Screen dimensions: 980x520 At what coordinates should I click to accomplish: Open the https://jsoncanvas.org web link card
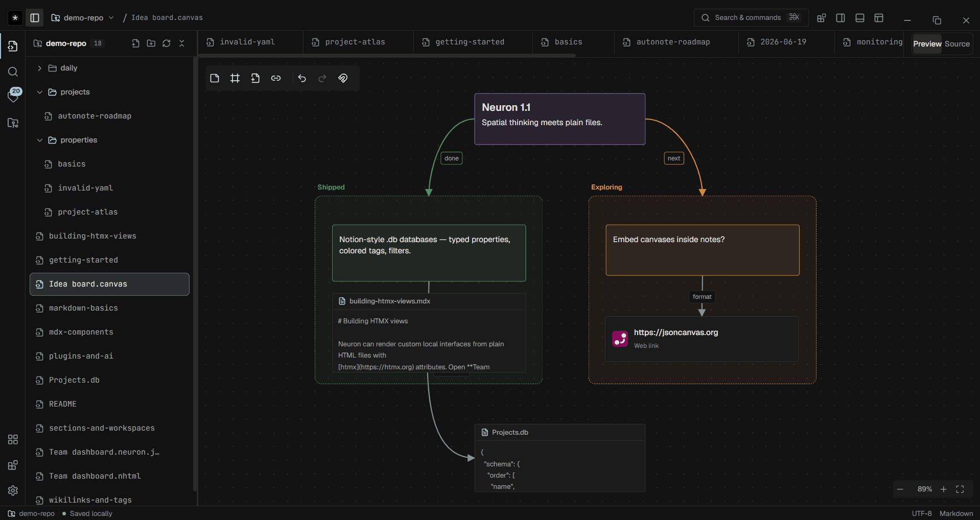pos(702,339)
